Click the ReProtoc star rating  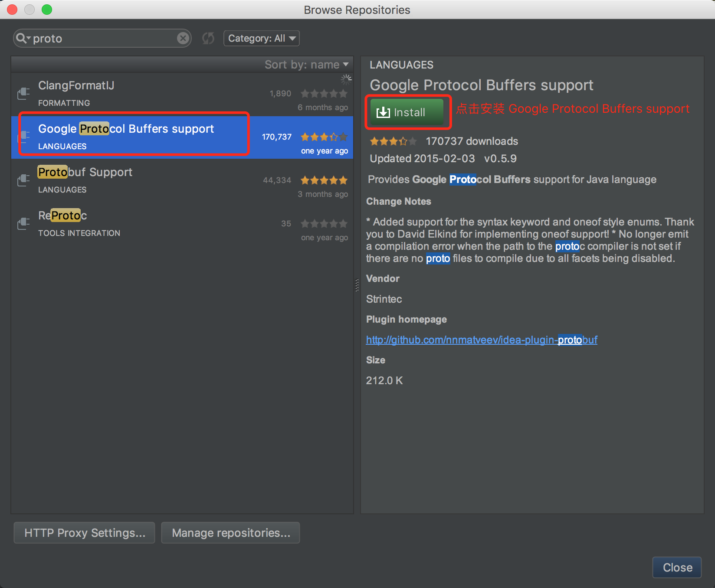coord(324,224)
